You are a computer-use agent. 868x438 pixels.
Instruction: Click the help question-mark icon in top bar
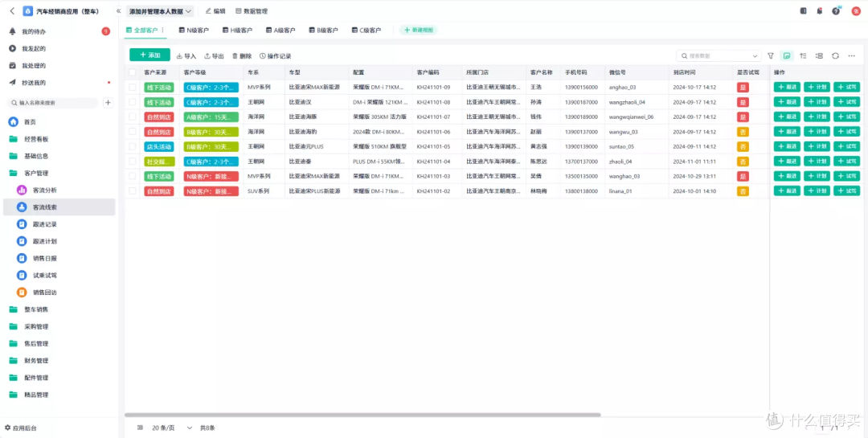(x=836, y=11)
